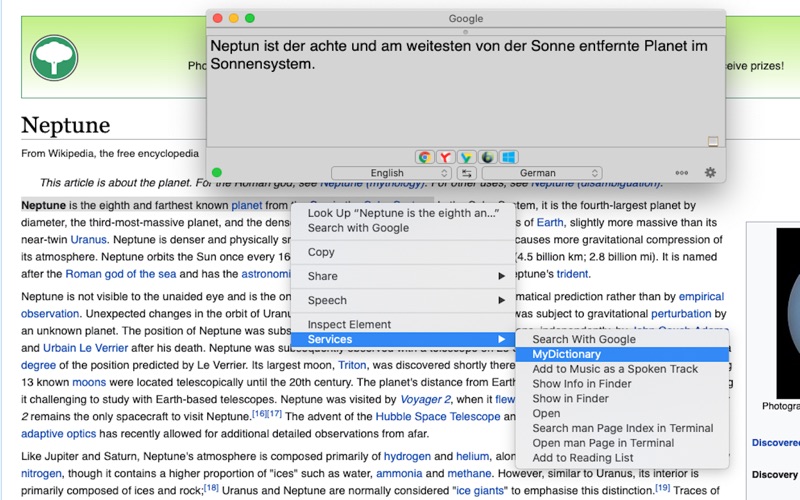Choose Services in the context menu
The image size is (800, 500).
[x=403, y=339]
